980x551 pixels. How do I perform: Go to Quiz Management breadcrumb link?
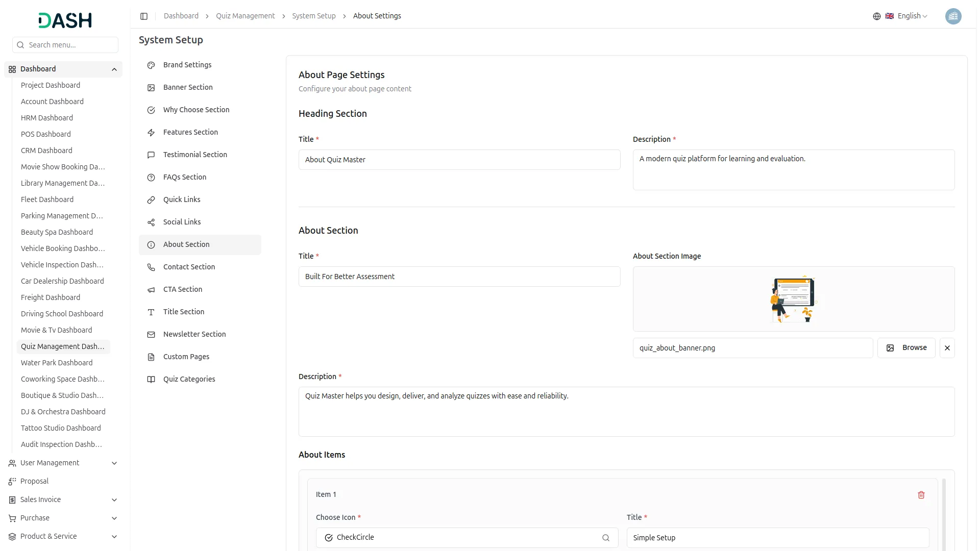(245, 16)
